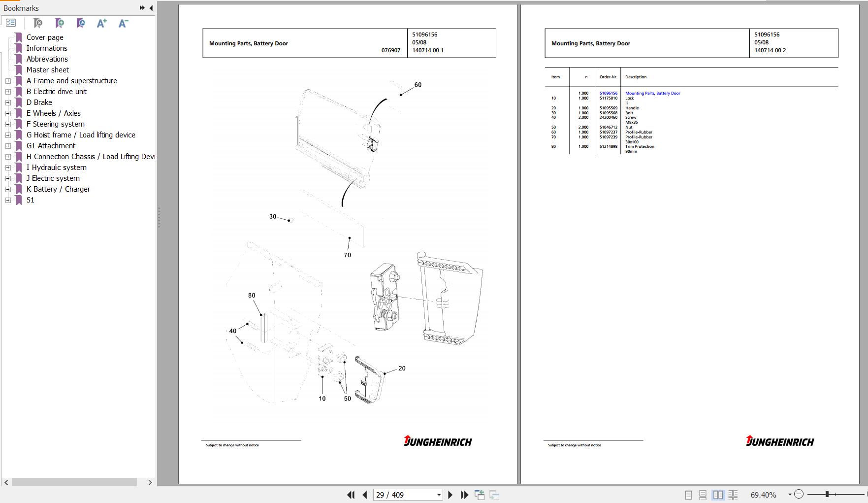Screen dimensions: 868x503
Task: Open the page number dropdown
Action: (439, 495)
